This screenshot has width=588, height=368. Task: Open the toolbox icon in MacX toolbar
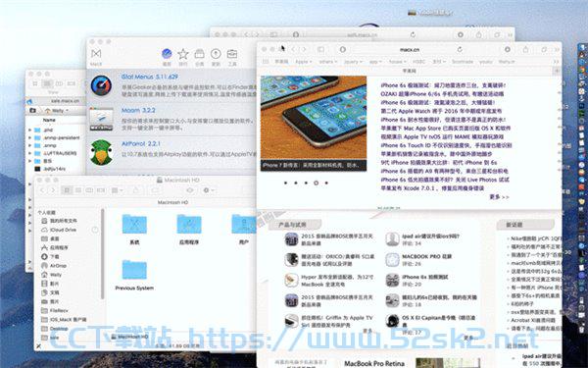232,54
